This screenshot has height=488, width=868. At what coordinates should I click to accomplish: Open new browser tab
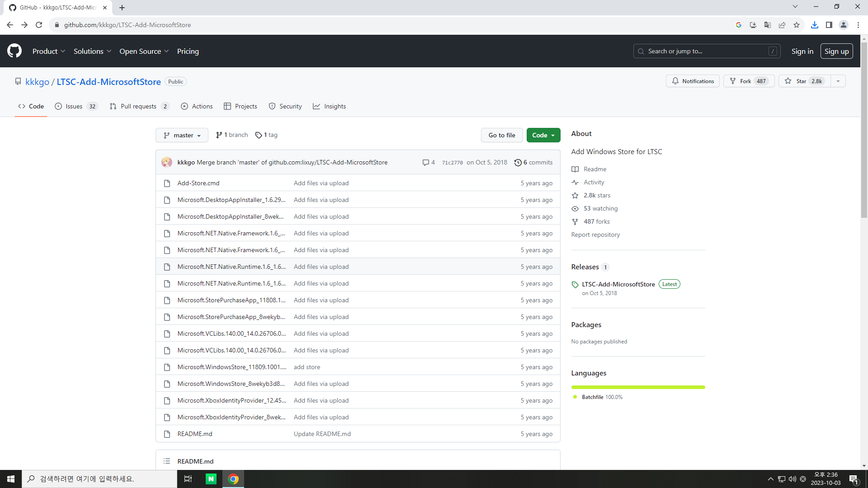(x=122, y=7)
